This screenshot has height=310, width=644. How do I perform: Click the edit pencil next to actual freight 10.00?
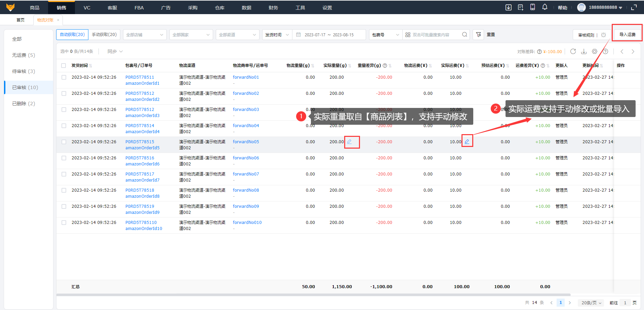point(467,142)
